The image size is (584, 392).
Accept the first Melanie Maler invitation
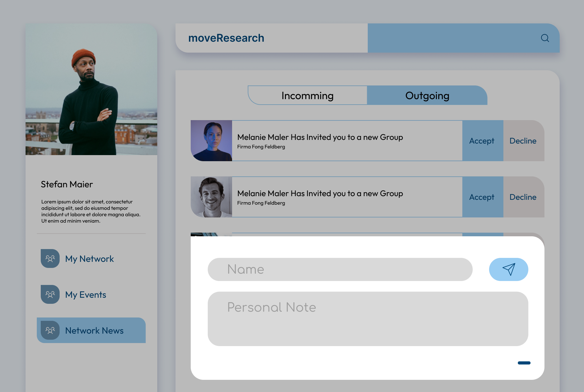[482, 141]
